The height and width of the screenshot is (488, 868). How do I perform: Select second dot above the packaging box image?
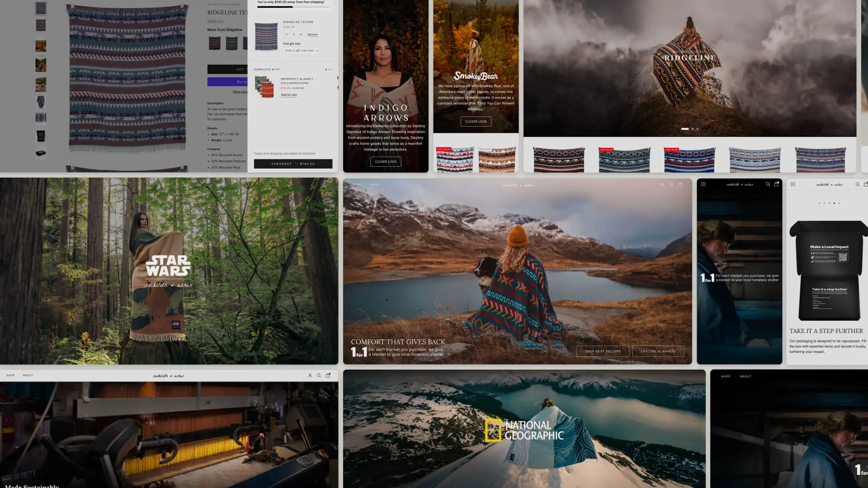(824, 203)
